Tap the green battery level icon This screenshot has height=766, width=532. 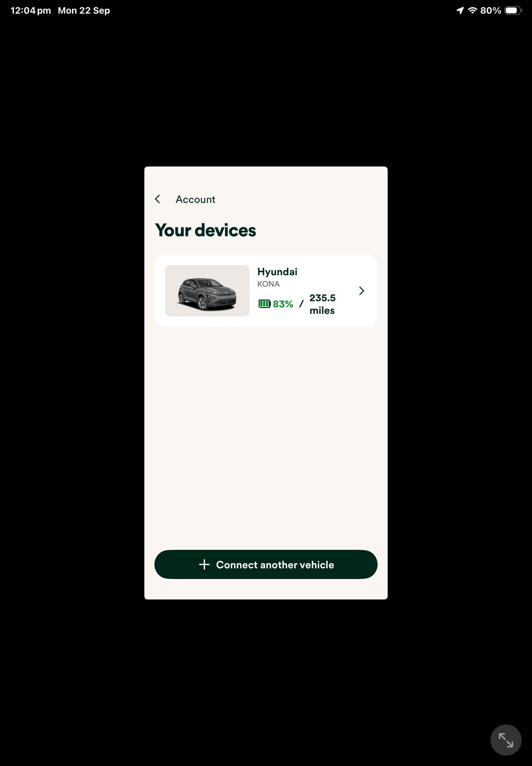coord(265,304)
